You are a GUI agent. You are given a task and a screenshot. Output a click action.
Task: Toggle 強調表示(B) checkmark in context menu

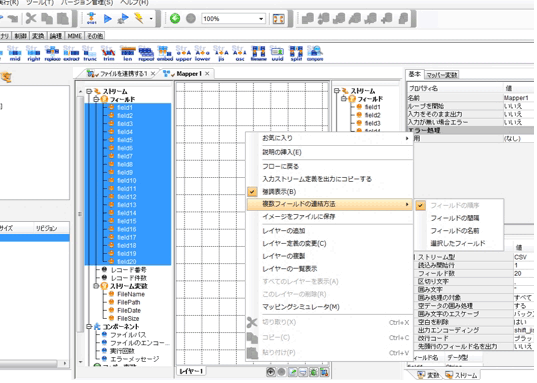click(252, 192)
